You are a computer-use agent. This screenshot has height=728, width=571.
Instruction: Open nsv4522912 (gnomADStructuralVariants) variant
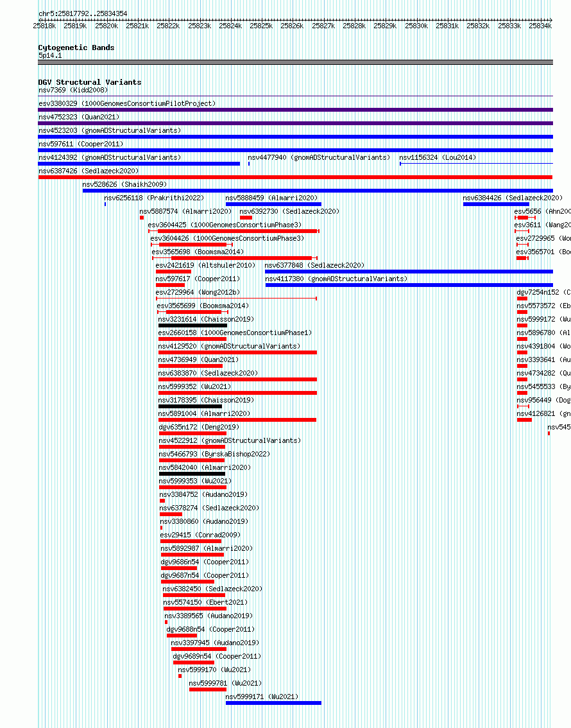(230, 440)
